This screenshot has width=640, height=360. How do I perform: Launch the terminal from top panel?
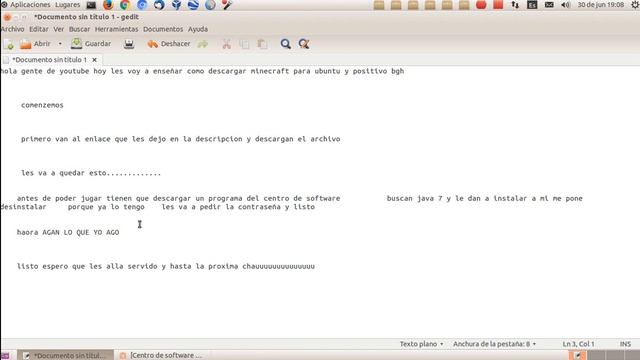coord(91,5)
